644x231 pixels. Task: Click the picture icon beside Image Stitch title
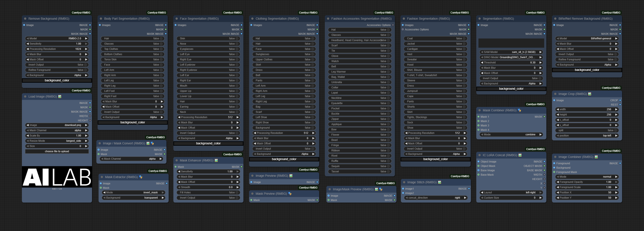[439, 182]
